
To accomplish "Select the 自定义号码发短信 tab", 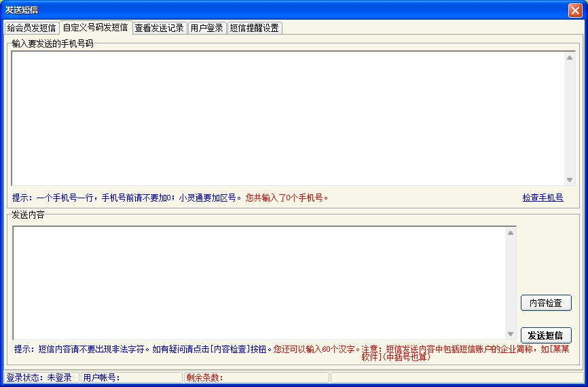I will click(x=95, y=28).
